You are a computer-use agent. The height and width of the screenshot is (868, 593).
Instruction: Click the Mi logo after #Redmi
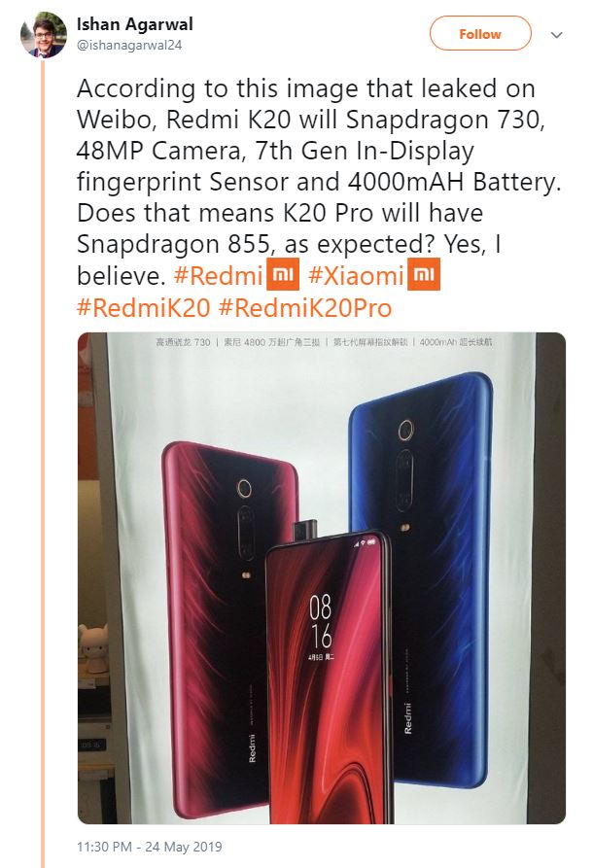pos(282,274)
